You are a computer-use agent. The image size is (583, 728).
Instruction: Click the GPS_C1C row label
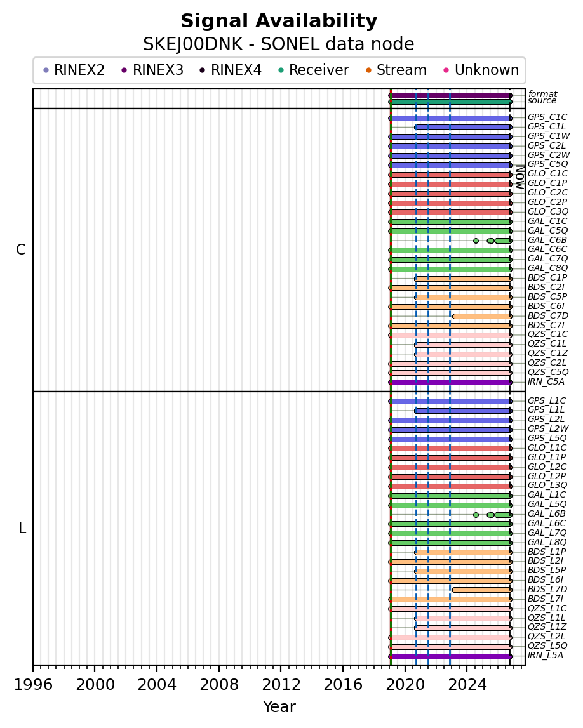pyautogui.click(x=547, y=117)
